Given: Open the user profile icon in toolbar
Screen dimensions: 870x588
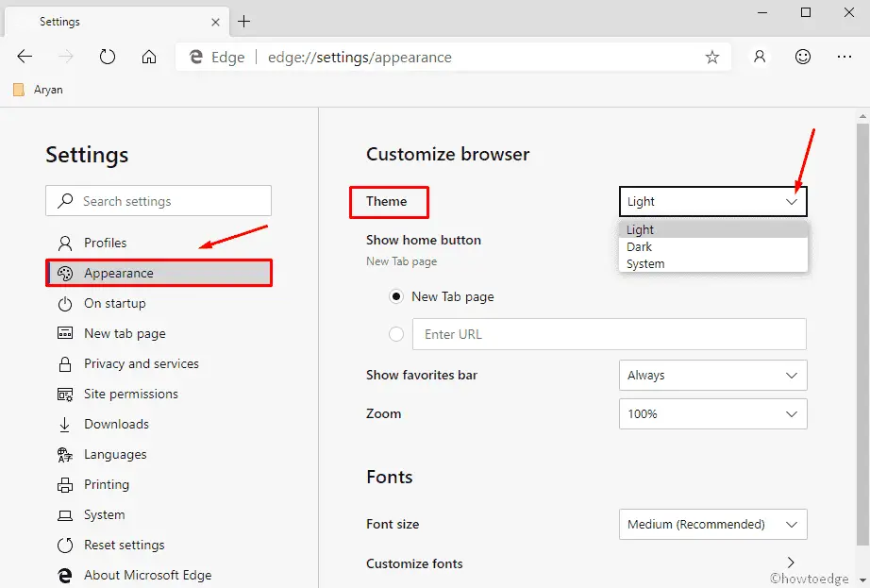Looking at the screenshot, I should coord(760,57).
